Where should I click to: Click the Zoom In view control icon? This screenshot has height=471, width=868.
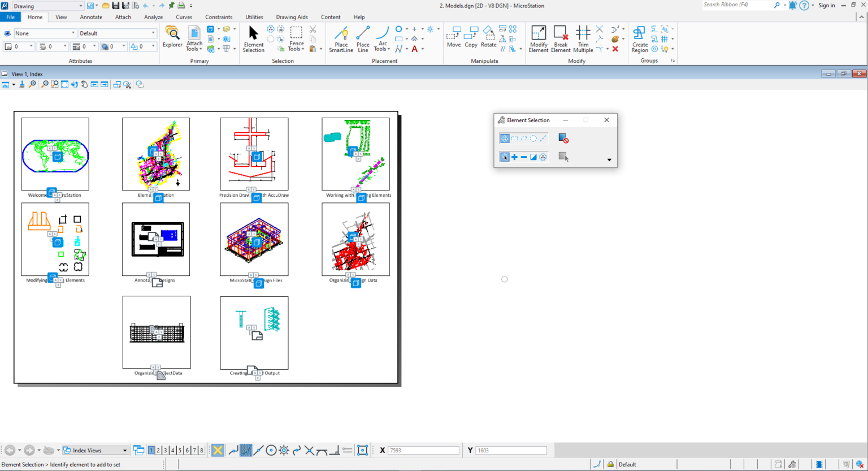point(32,84)
